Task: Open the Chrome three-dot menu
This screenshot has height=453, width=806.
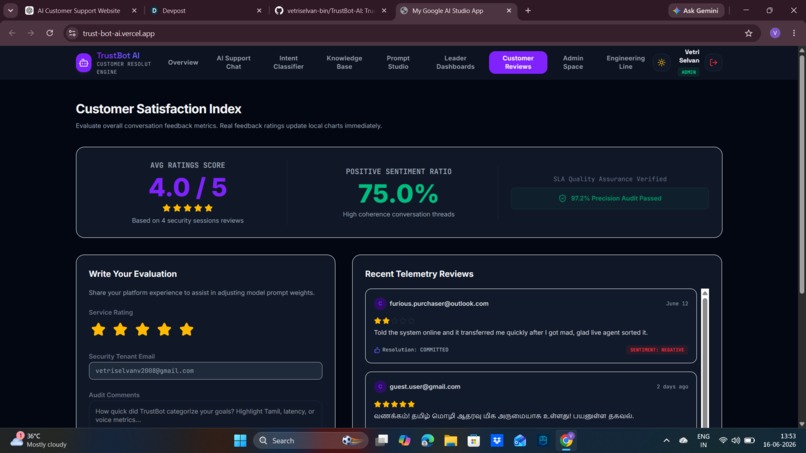Action: pos(794,33)
